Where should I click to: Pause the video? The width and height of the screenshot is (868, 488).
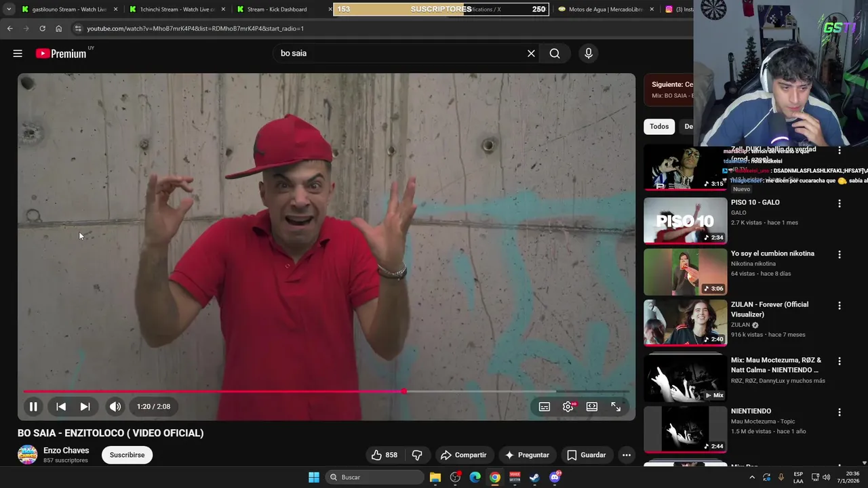[x=33, y=407]
